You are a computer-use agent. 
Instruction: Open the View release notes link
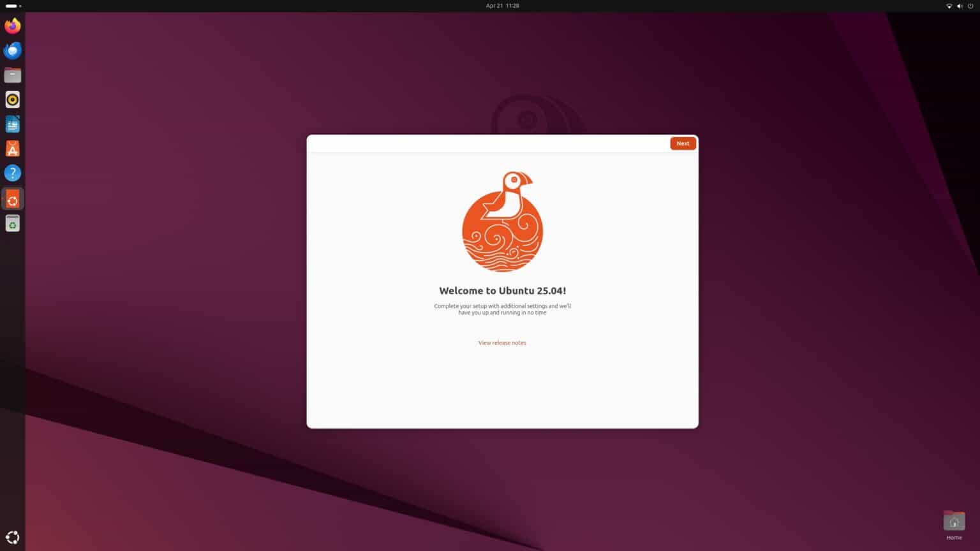pos(502,342)
